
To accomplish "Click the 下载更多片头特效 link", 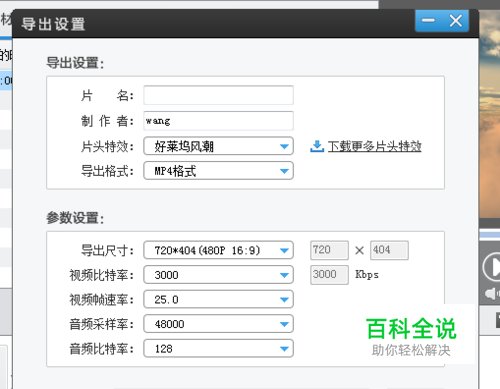I will (374, 146).
